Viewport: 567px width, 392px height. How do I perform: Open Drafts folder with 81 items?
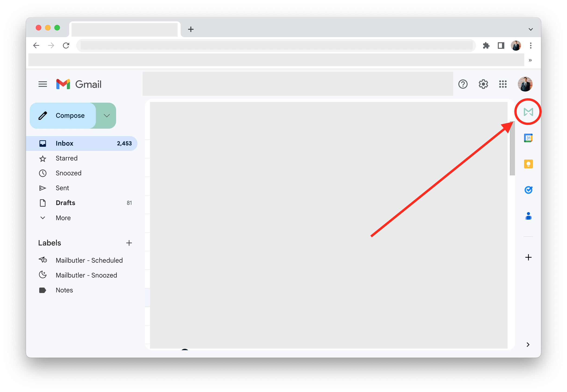65,203
